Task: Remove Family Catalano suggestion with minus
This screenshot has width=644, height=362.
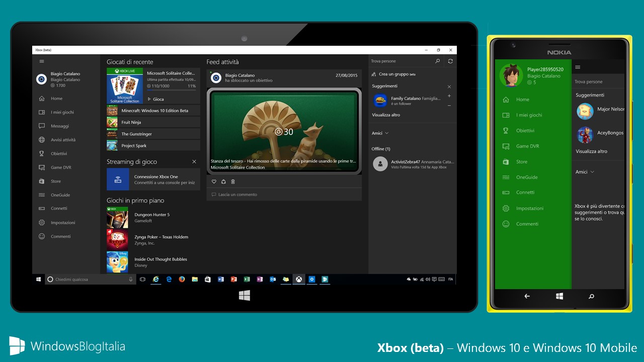Action: [x=449, y=106]
